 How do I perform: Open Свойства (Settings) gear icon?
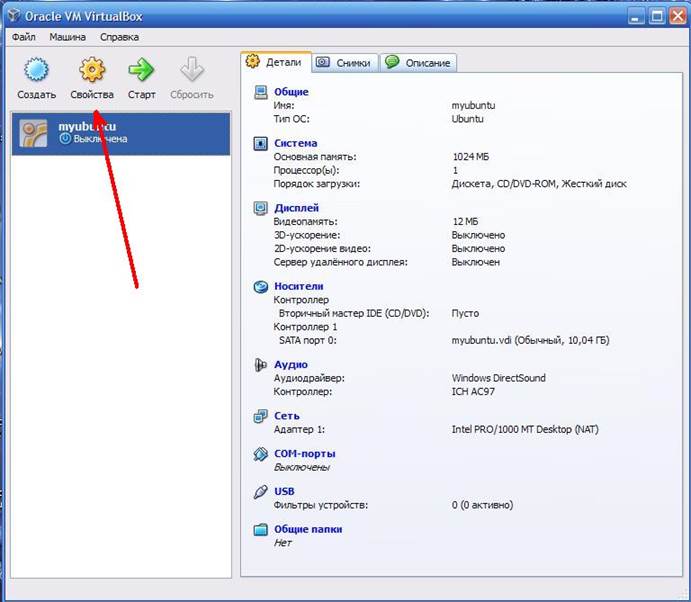92,70
